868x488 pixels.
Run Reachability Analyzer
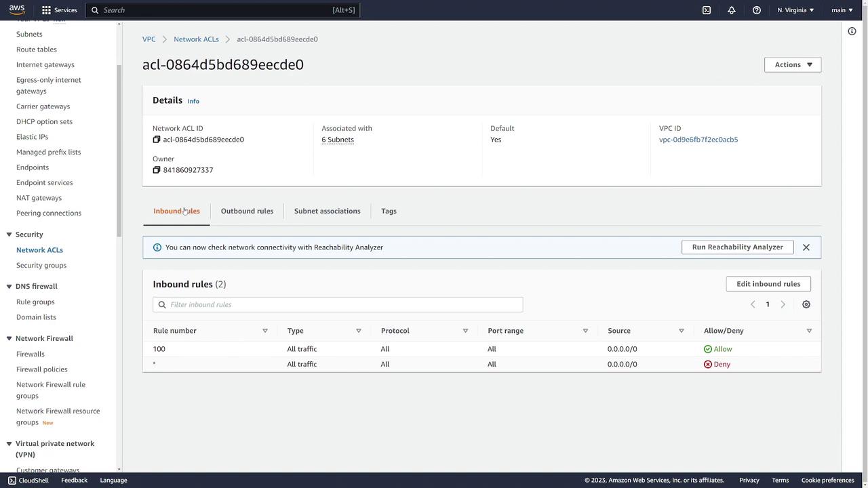tap(737, 247)
